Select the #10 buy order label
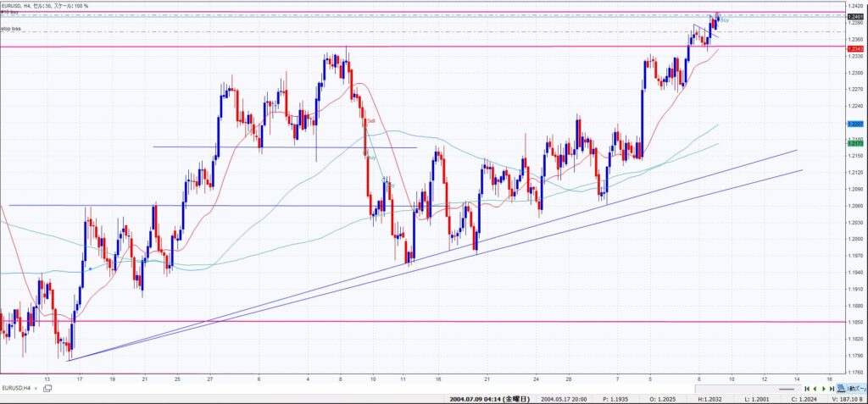868x404 pixels. [9, 13]
